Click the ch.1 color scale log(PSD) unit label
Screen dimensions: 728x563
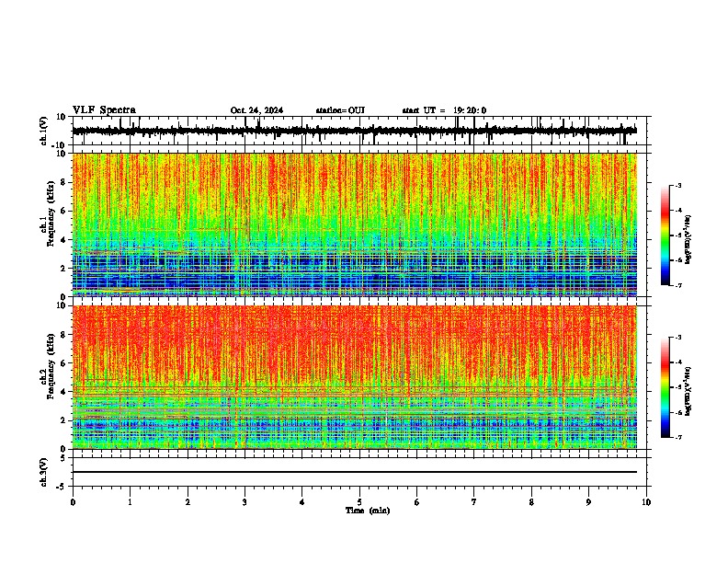click(x=688, y=239)
